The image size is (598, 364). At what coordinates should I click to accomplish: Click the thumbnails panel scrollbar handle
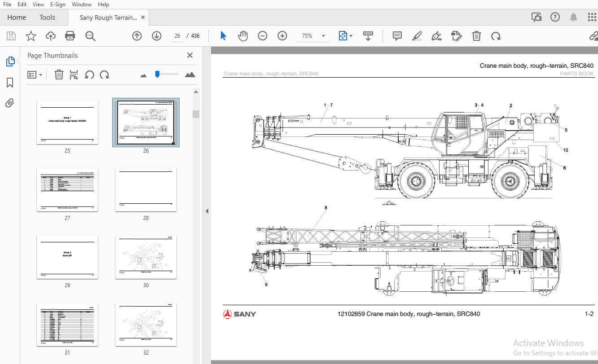[196, 114]
